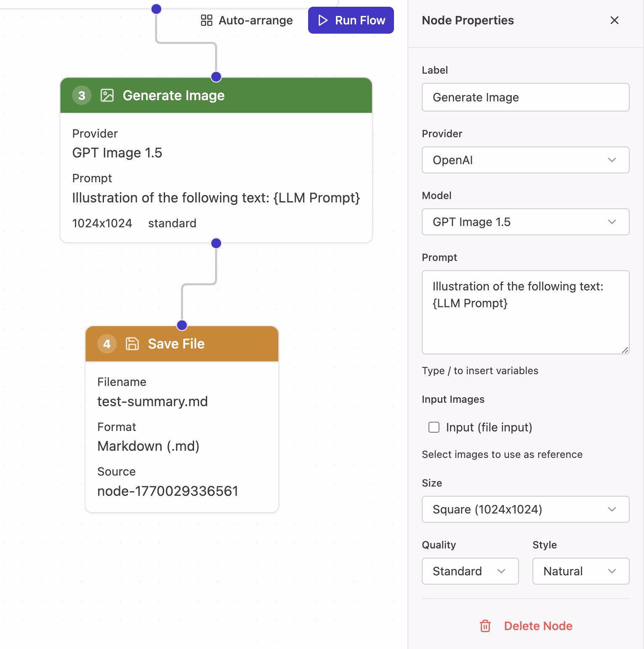The image size is (644, 649).
Task: Expand the Size dropdown Square (1024x1024)
Action: pyautogui.click(x=525, y=509)
